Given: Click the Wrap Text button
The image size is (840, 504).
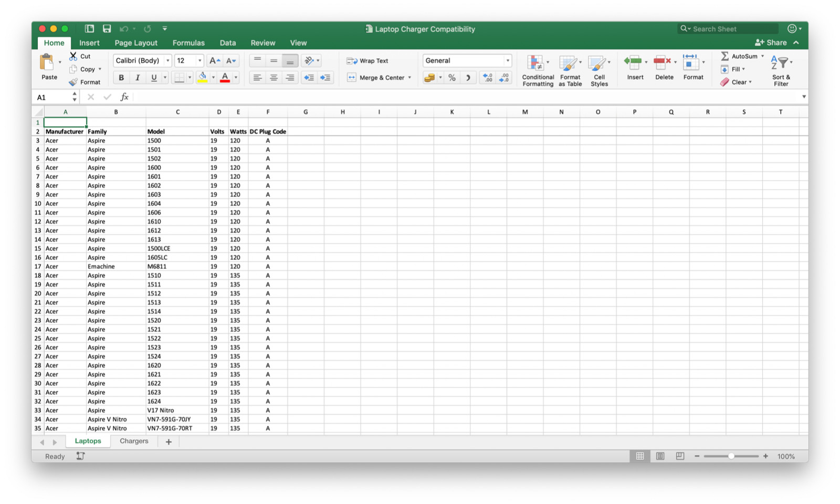Looking at the screenshot, I should point(367,61).
